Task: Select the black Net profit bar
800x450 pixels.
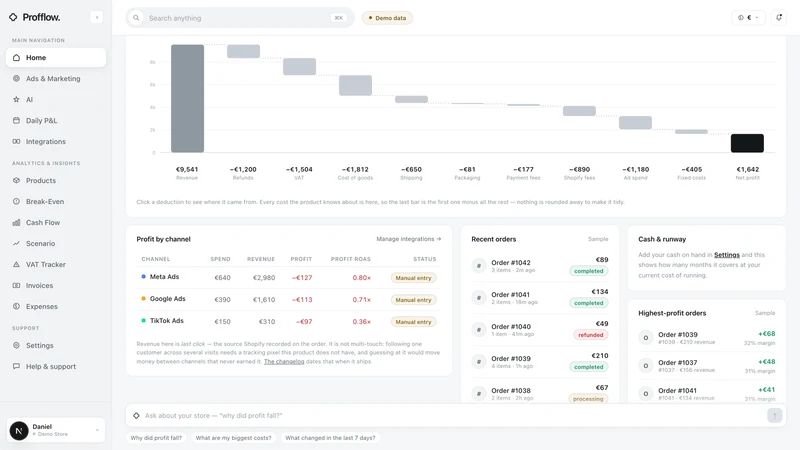Action: click(x=747, y=143)
